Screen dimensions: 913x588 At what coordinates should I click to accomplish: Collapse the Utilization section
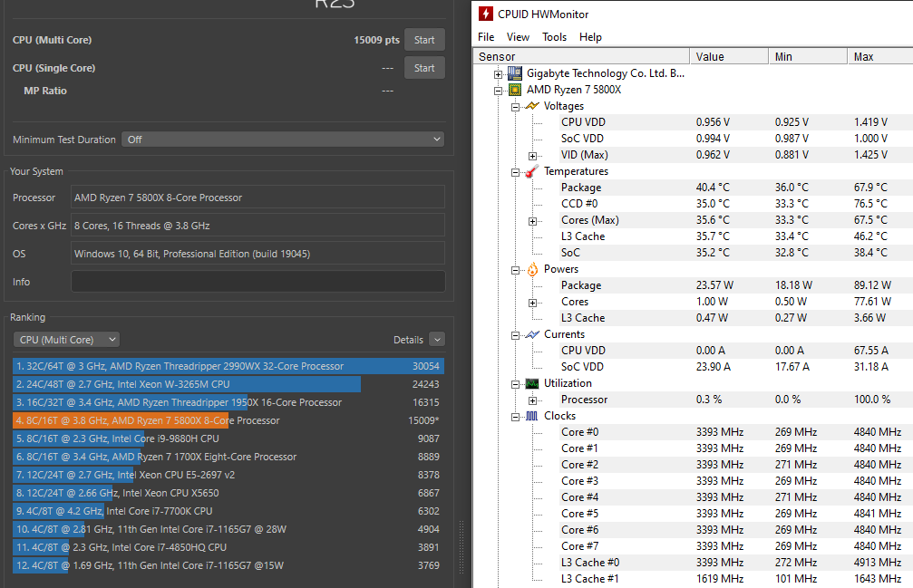(515, 384)
